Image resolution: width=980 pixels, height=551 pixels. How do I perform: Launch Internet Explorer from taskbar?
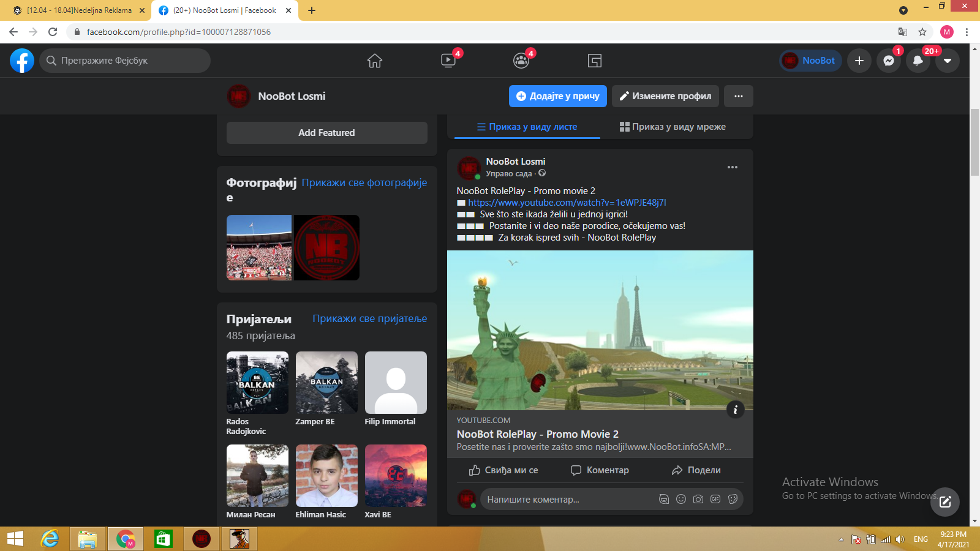(50, 539)
